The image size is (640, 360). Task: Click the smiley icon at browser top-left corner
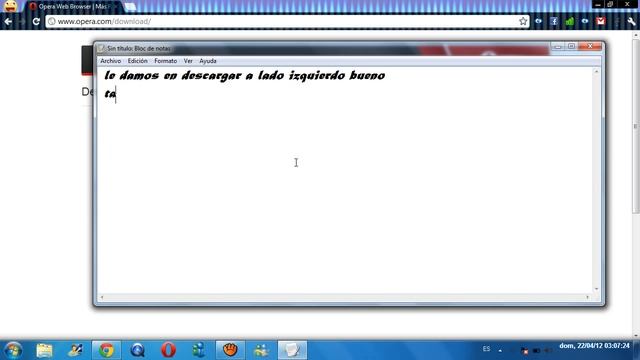click(10, 6)
